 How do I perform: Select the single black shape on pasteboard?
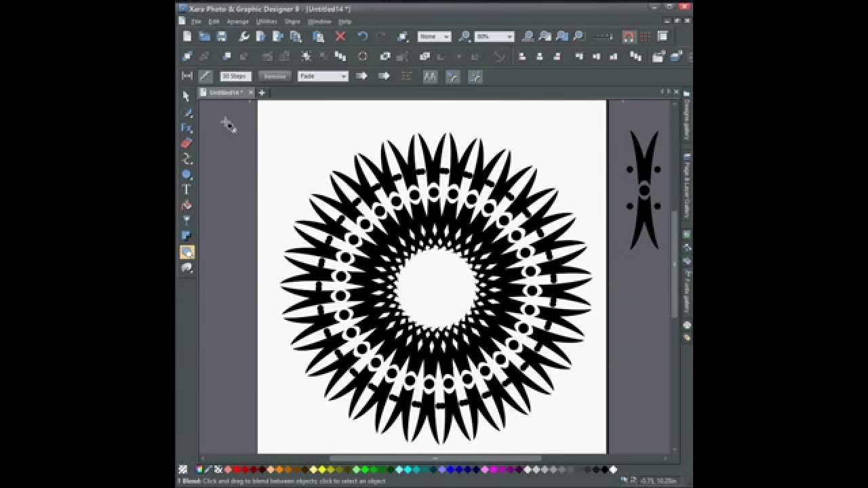[644, 190]
